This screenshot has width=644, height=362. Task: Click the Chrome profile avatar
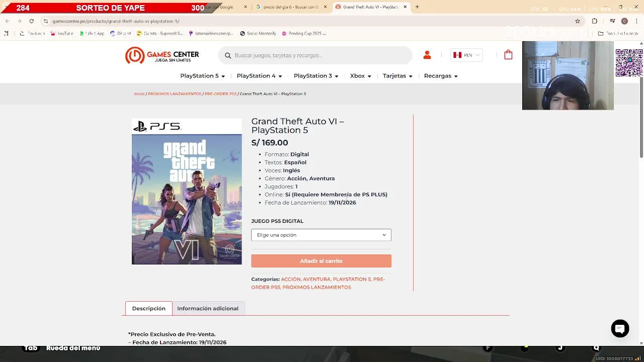[624, 21]
